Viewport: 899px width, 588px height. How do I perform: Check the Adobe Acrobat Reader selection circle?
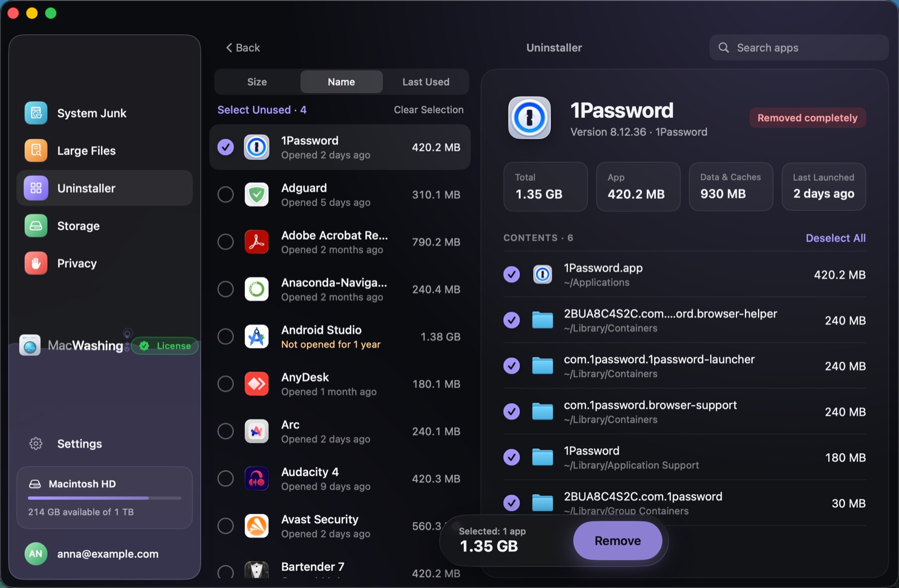[226, 242]
